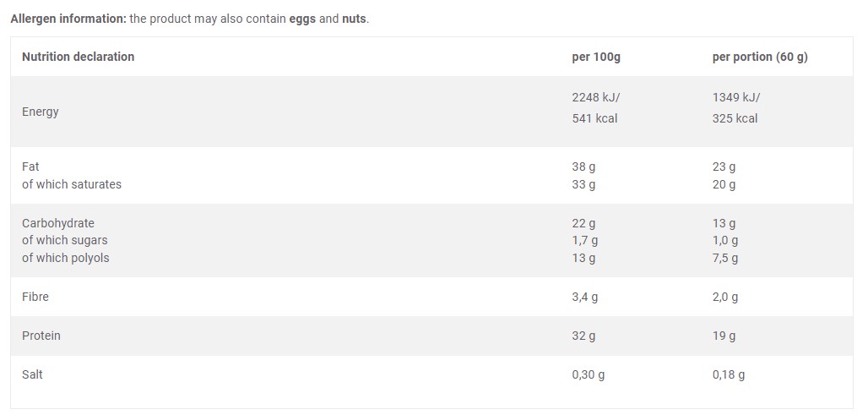Click the '541 kcal' per 100g value
Viewport: 868px width, 415px height.
pyautogui.click(x=594, y=118)
